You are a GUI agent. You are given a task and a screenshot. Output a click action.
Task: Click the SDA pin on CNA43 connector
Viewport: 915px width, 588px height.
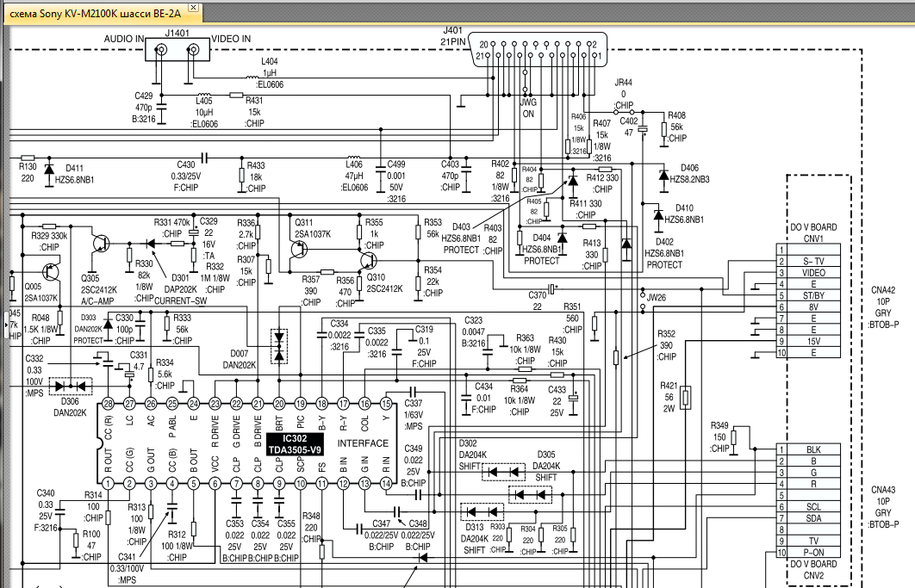[x=812, y=518]
